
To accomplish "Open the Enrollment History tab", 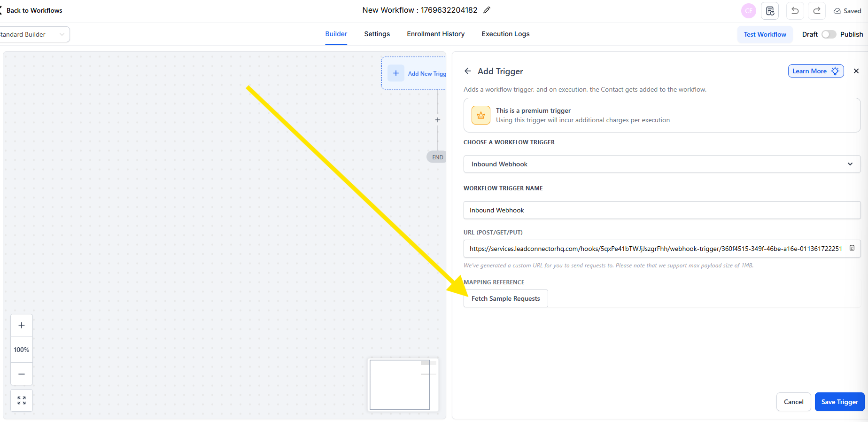I will click(435, 34).
